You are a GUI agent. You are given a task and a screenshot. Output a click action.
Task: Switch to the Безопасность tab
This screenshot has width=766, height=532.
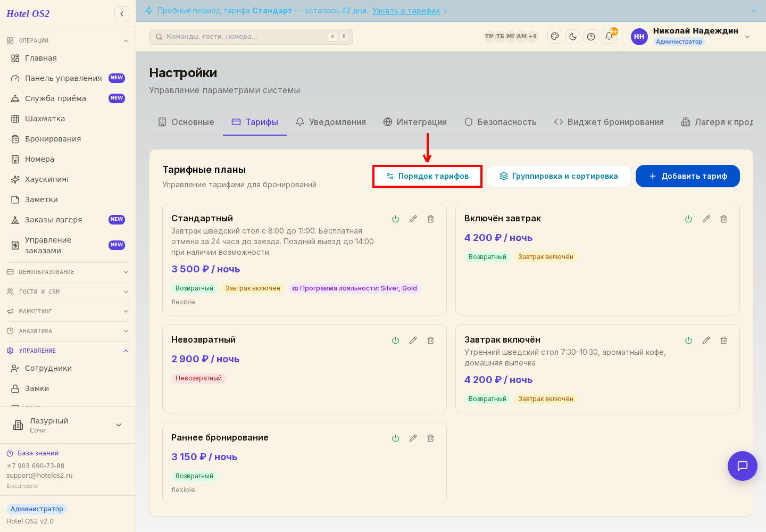click(x=501, y=122)
